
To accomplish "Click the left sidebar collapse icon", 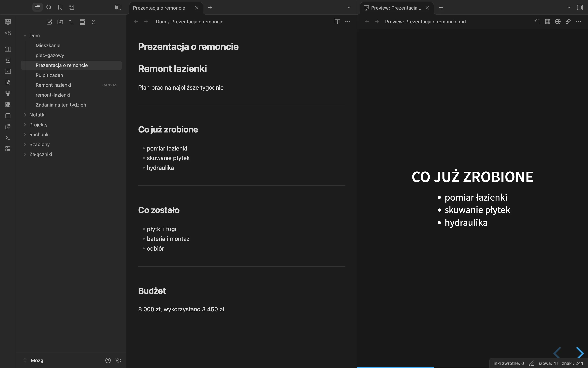I will click(118, 8).
